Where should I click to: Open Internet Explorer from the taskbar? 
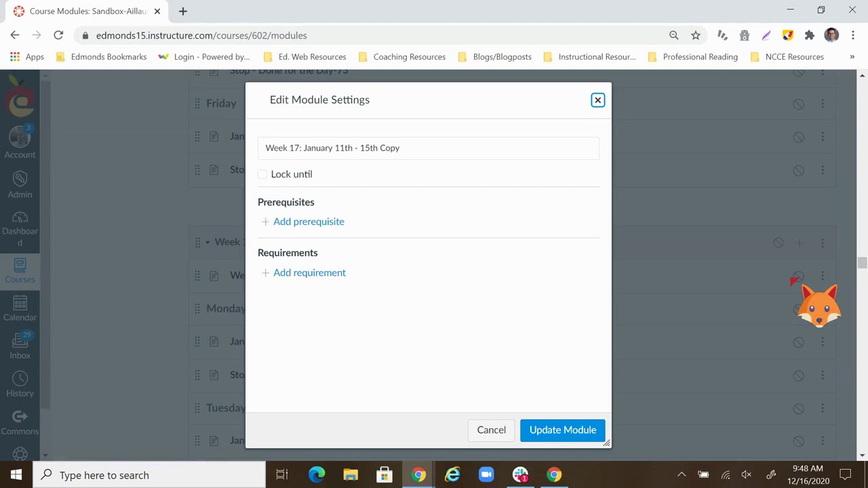tap(452, 474)
